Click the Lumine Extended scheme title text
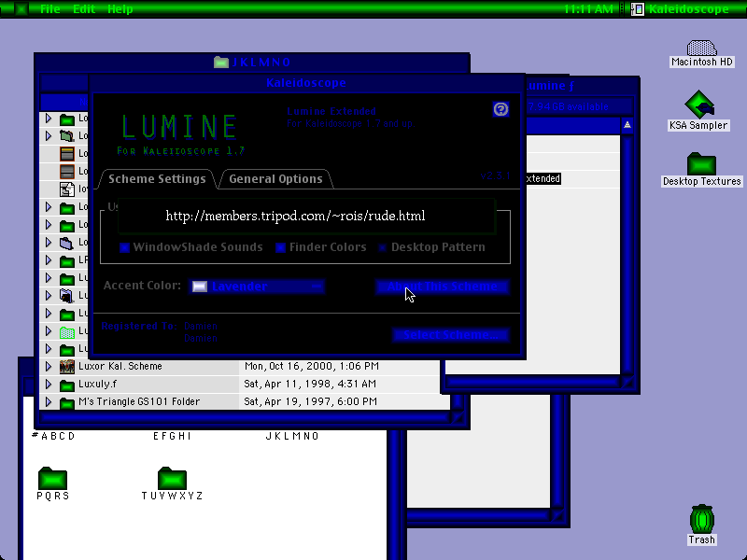 pos(331,111)
